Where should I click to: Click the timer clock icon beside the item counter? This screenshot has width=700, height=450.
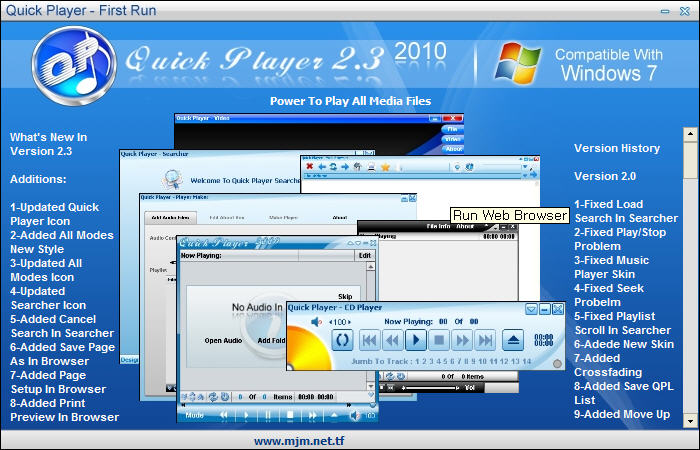(225, 396)
